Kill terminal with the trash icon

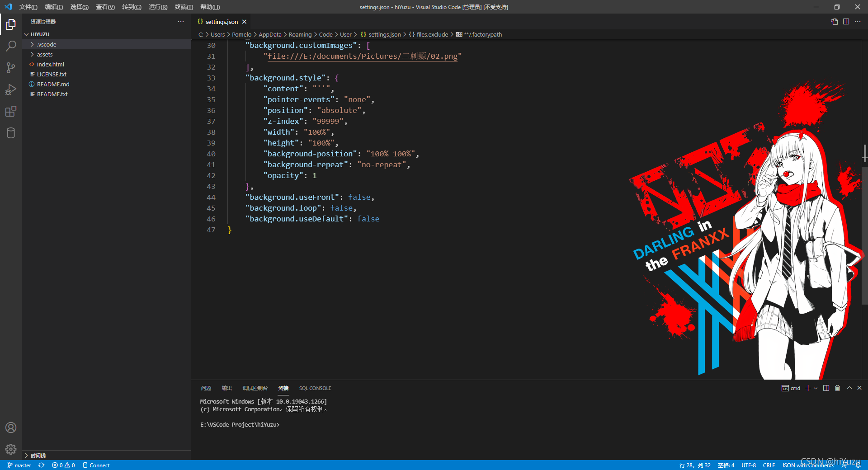pyautogui.click(x=837, y=388)
